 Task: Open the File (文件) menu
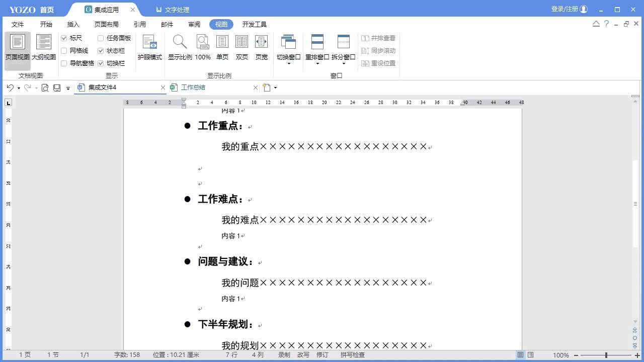coord(18,24)
